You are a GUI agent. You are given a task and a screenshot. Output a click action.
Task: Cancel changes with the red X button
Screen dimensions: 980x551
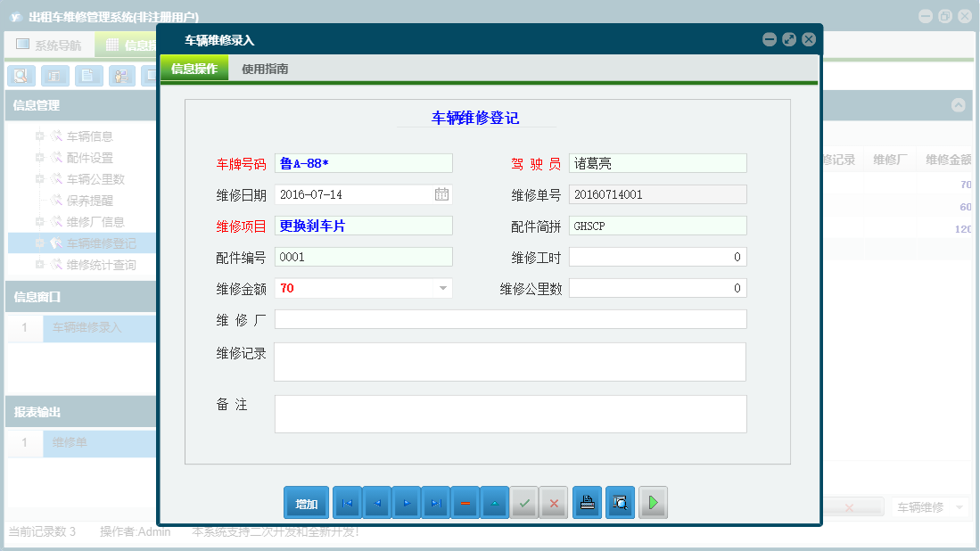point(554,502)
